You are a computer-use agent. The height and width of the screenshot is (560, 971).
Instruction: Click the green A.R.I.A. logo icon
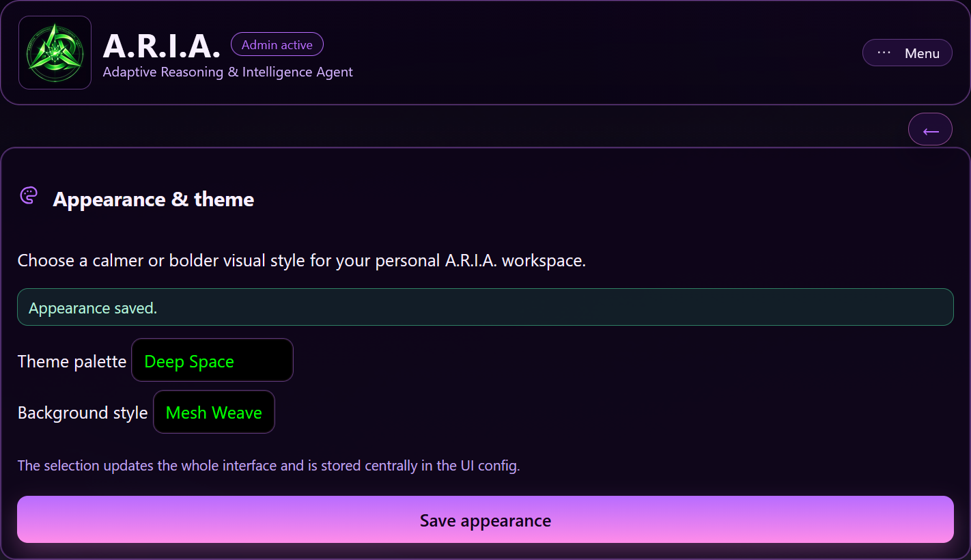pos(55,53)
